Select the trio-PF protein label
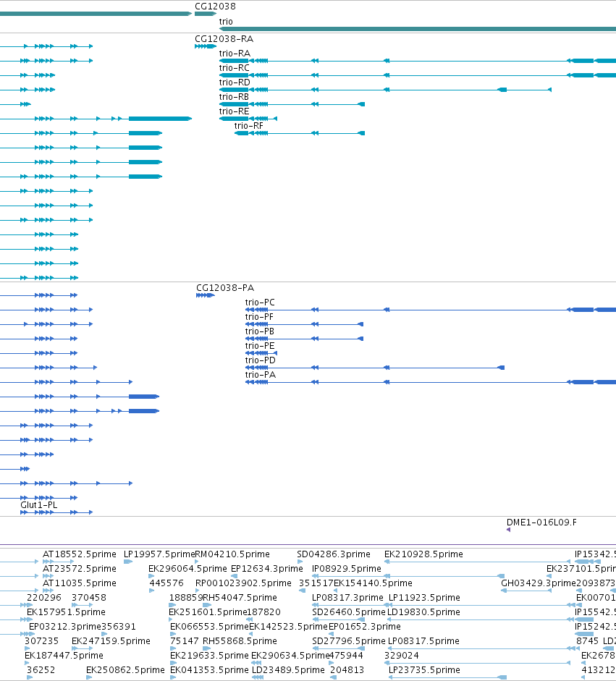 tap(259, 316)
